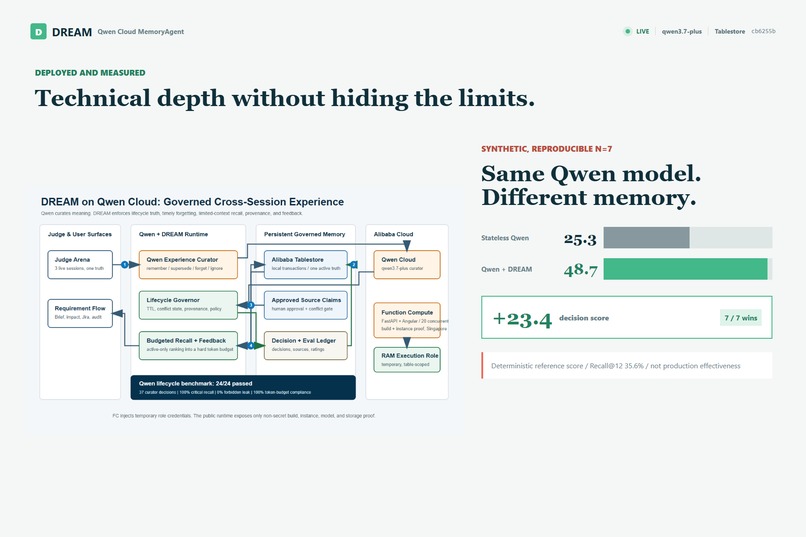Select the Budgeted Recall + Feedback box
This screenshot has width=806, height=537.
tap(188, 345)
